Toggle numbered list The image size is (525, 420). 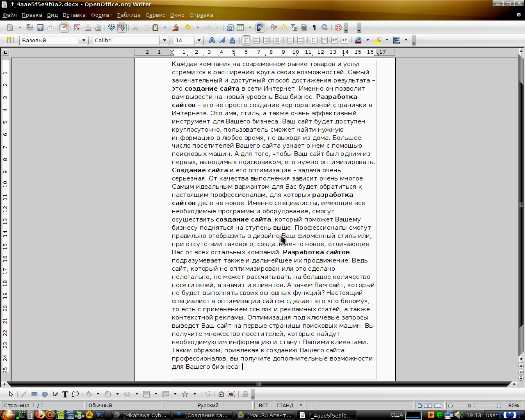click(314, 40)
